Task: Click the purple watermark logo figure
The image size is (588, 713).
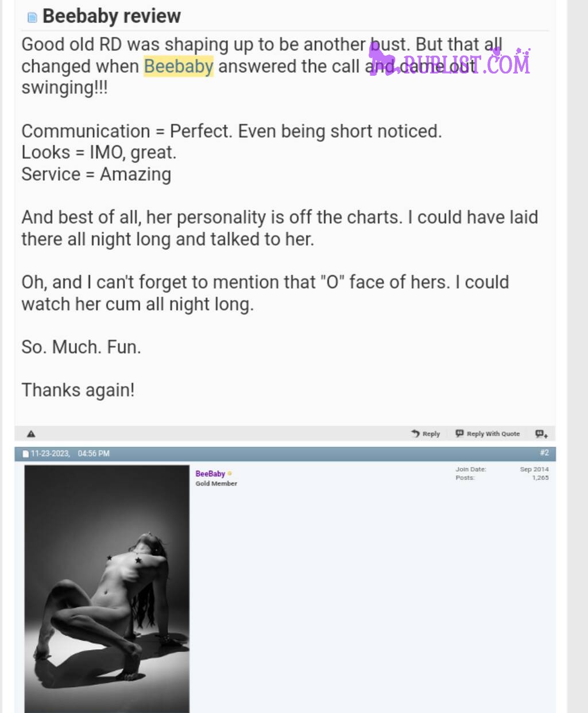Action: tap(381, 59)
